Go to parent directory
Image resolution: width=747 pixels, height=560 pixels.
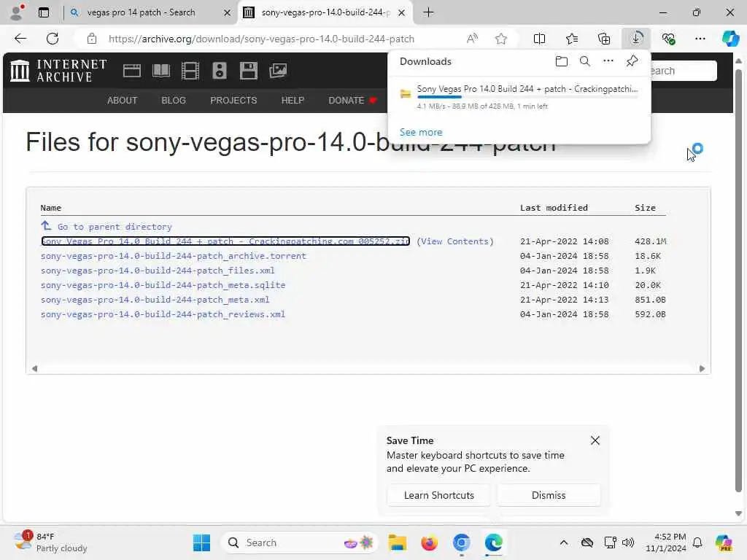115,227
